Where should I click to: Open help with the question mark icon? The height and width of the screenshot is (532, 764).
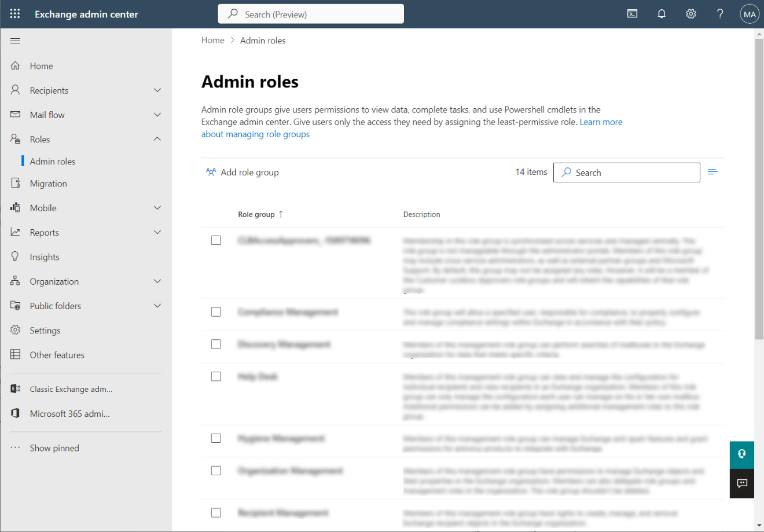tap(720, 13)
